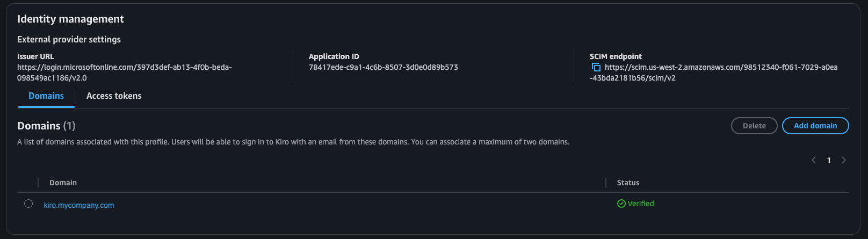Screen dimensions: 868x239
Task: Sort by the Domain column header
Action: click(63, 183)
